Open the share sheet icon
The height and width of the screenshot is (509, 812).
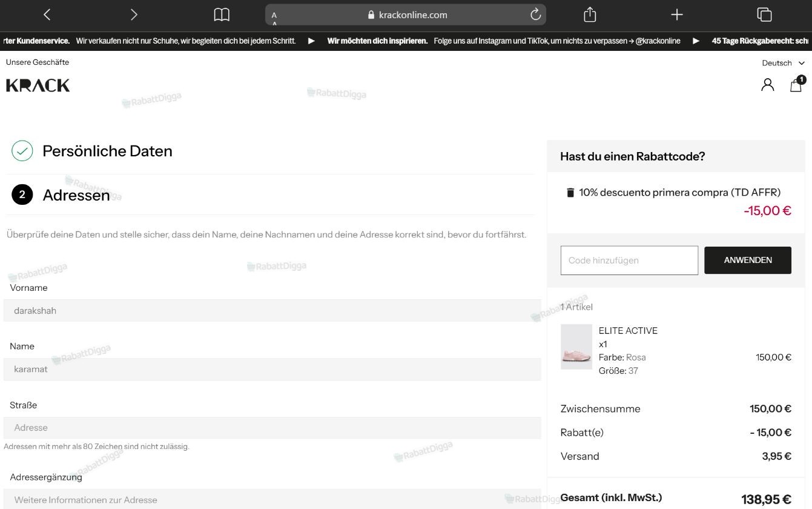590,15
